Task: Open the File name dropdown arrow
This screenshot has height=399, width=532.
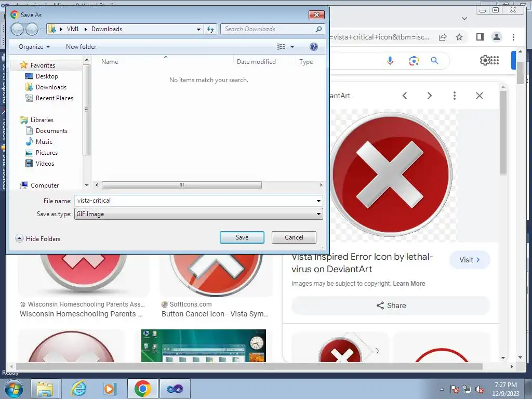Action: [318, 201]
